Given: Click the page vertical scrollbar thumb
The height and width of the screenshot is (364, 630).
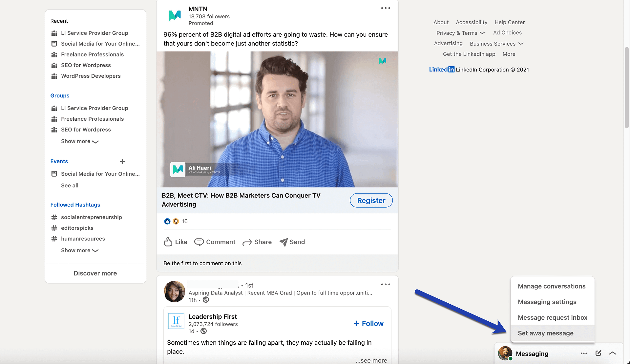Looking at the screenshot, I should (627, 87).
